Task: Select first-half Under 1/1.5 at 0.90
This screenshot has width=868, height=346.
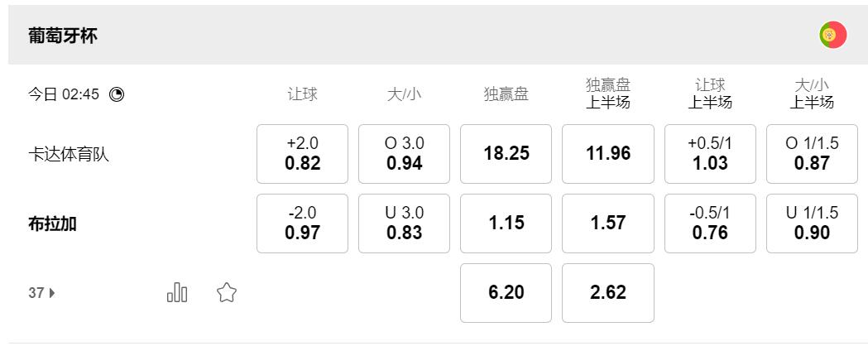Action: click(x=812, y=223)
